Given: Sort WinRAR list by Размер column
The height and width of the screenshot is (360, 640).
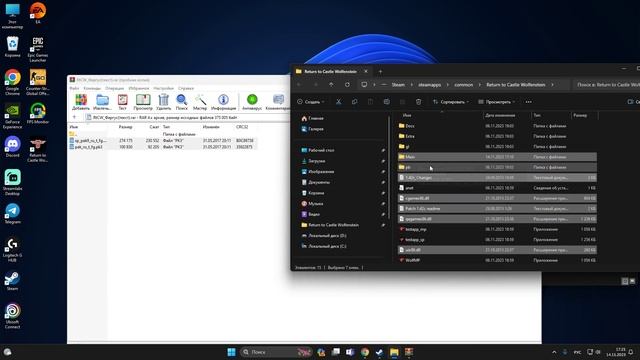Looking at the screenshot, I should pos(125,127).
